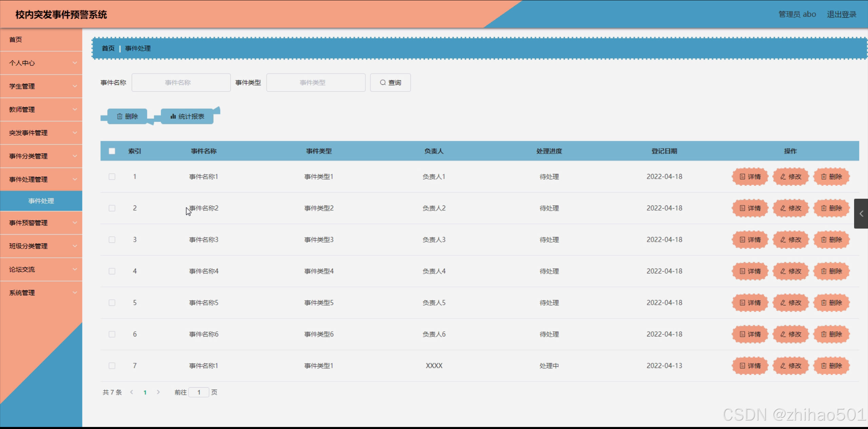Click the 统计报表 chart button

pos(187,116)
